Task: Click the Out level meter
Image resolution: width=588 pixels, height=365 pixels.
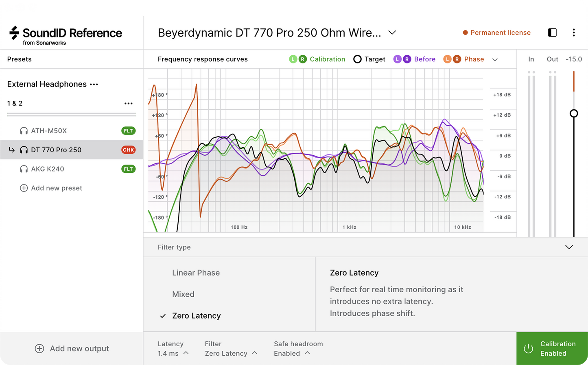Action: click(x=553, y=154)
